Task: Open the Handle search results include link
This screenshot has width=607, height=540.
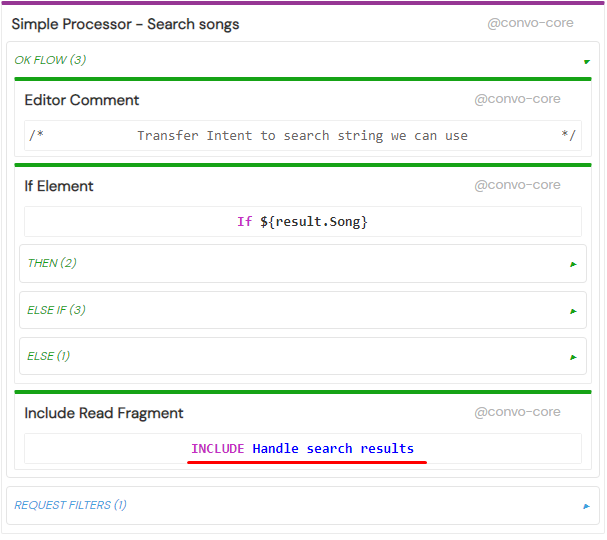Action: click(x=333, y=448)
